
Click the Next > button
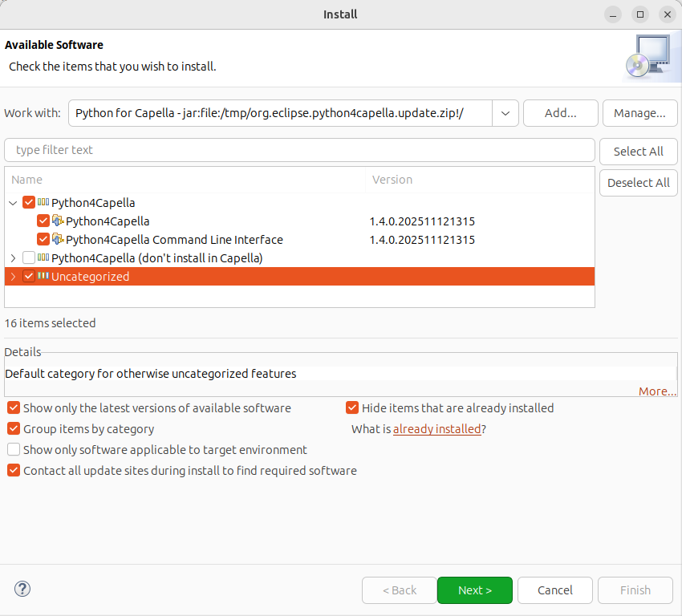click(x=475, y=590)
